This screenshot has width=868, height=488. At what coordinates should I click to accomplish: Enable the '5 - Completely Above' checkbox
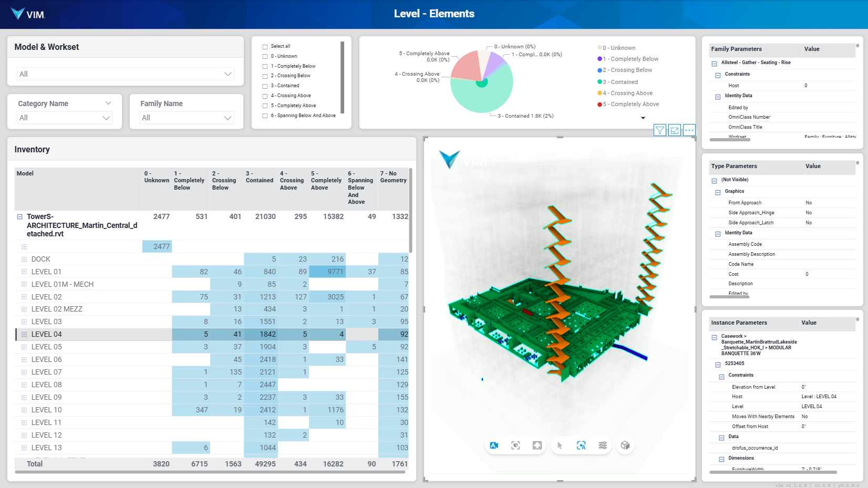tap(265, 106)
